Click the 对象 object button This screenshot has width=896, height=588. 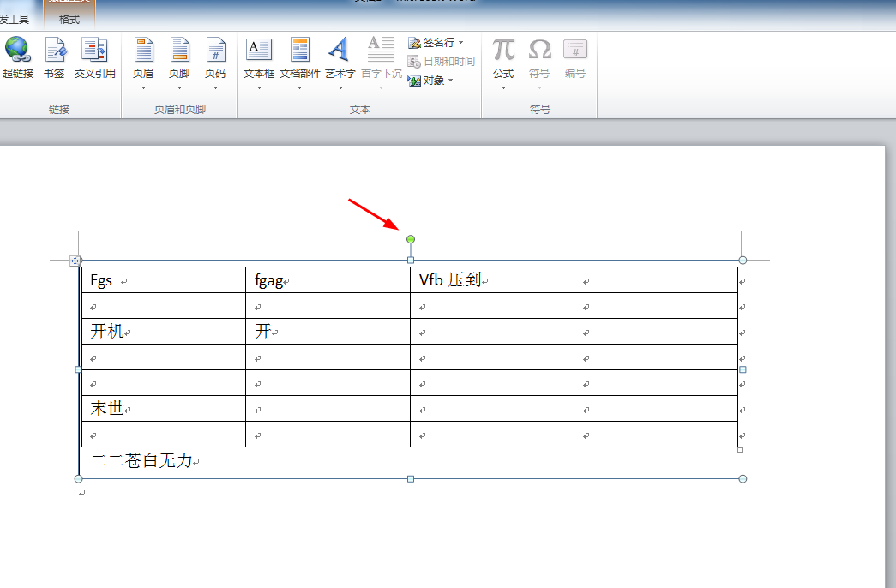[426, 81]
